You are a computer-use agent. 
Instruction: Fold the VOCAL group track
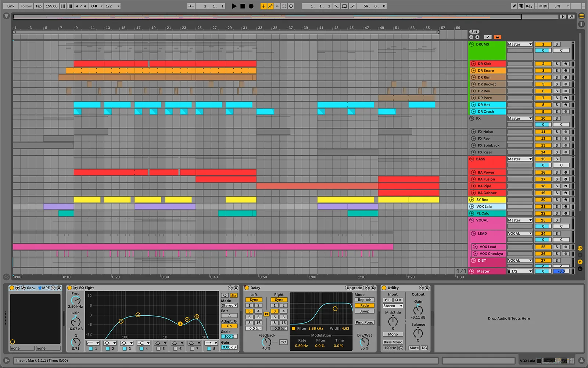[472, 220]
